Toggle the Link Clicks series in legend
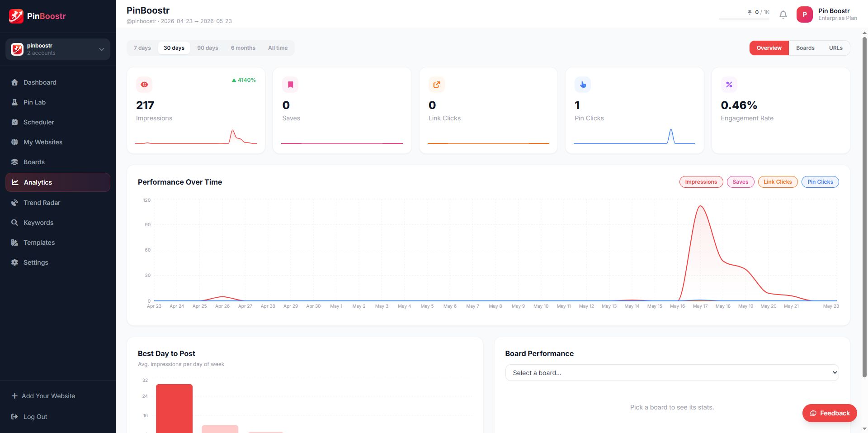Viewport: 868px width, 433px height. 778,182
